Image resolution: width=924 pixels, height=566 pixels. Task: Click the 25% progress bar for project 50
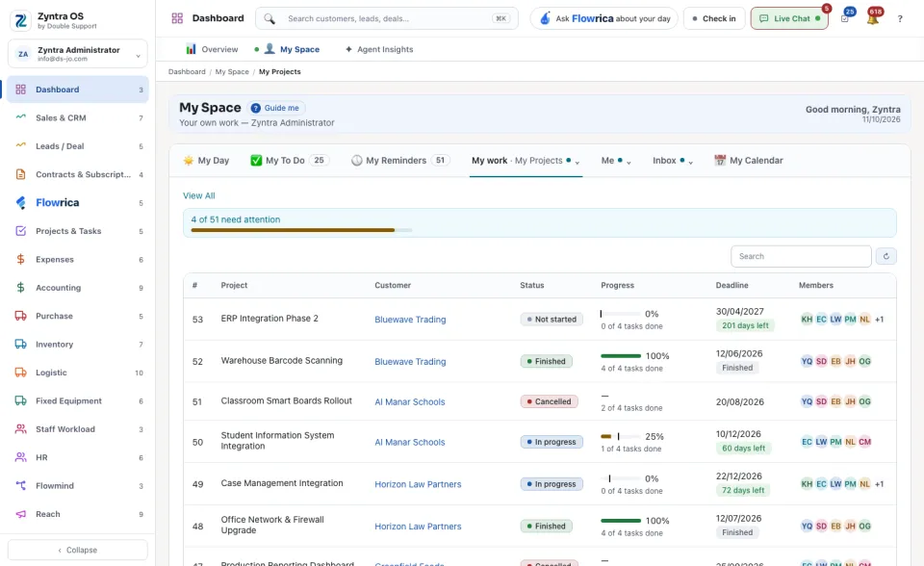(x=621, y=437)
